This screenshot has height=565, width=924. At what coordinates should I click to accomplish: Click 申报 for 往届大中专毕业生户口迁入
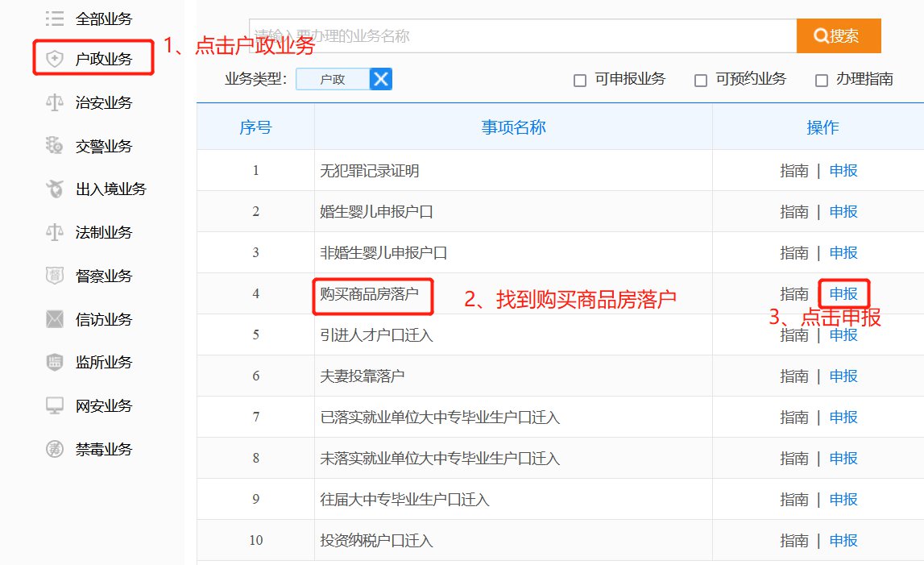tap(843, 500)
